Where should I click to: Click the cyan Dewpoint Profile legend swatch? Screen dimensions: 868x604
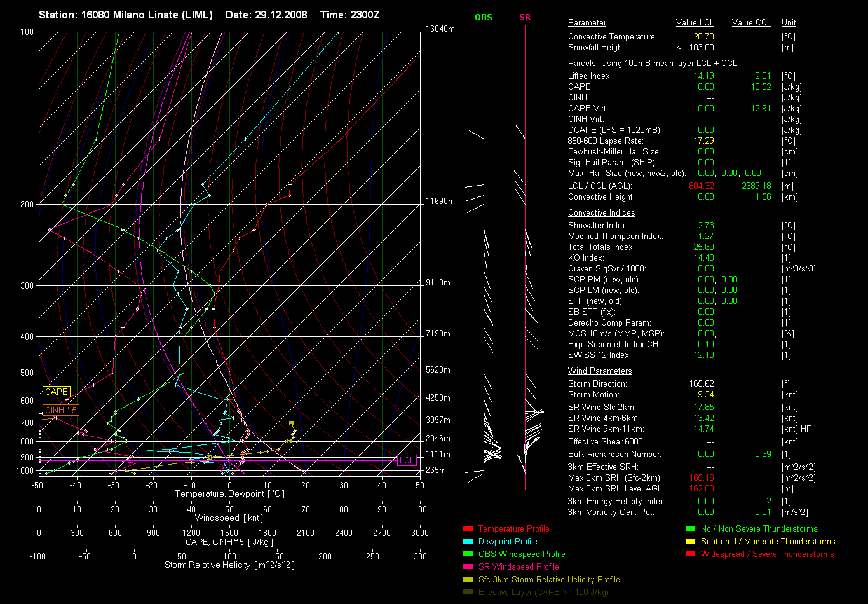tap(468, 542)
